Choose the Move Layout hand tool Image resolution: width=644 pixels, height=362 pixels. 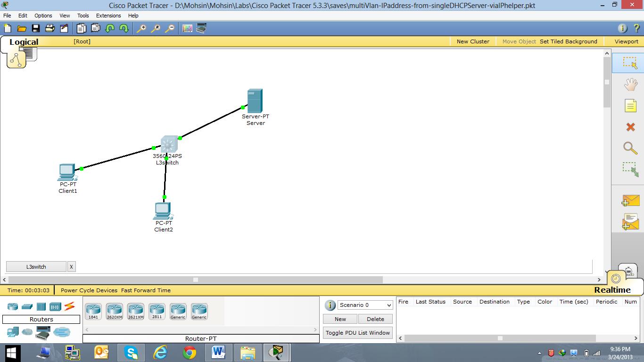point(630,84)
